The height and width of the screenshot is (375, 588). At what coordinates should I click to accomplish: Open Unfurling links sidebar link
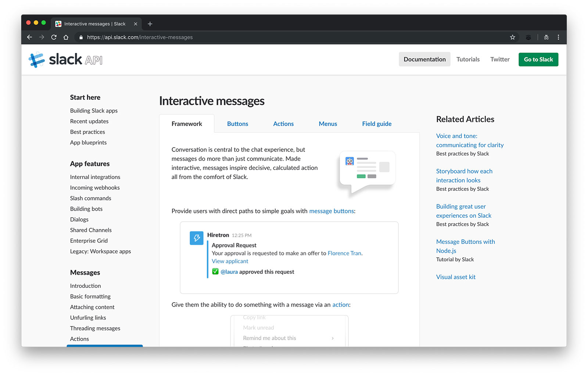pyautogui.click(x=88, y=318)
